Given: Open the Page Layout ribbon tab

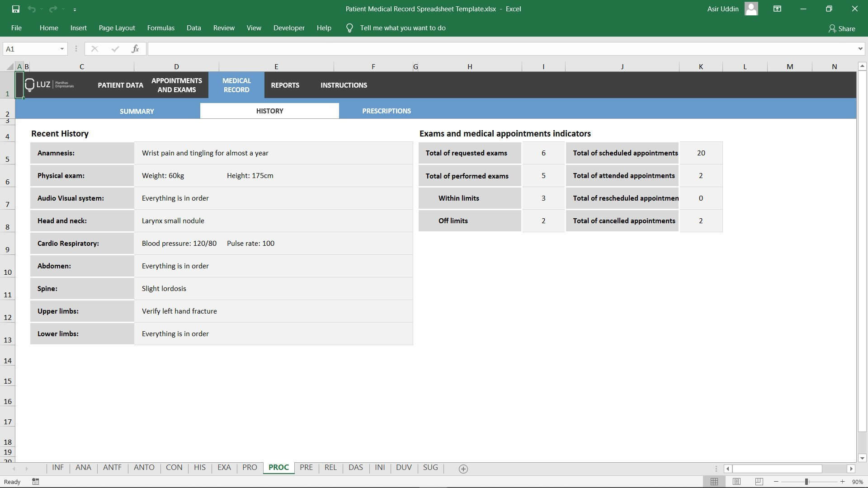Looking at the screenshot, I should (x=117, y=28).
